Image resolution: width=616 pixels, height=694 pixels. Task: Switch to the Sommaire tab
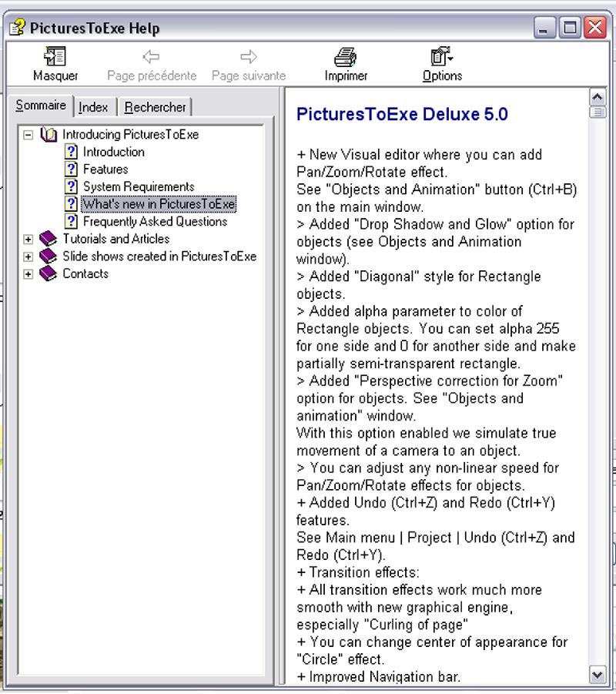pos(41,106)
